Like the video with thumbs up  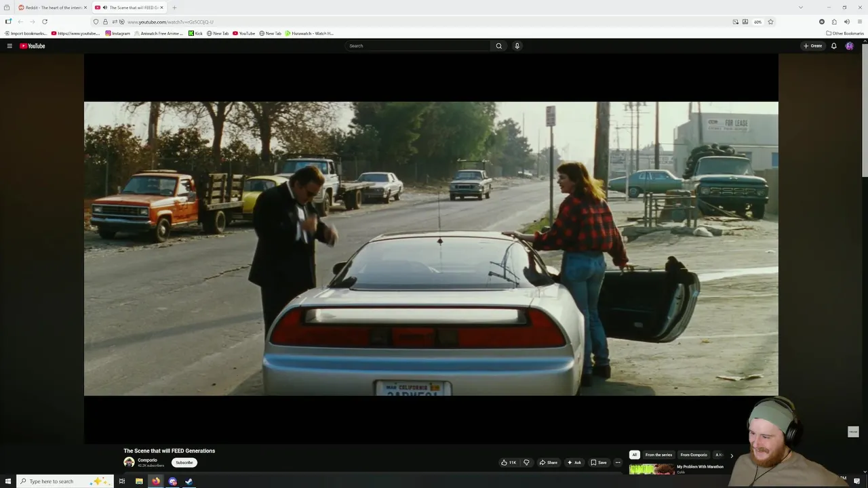509,462
